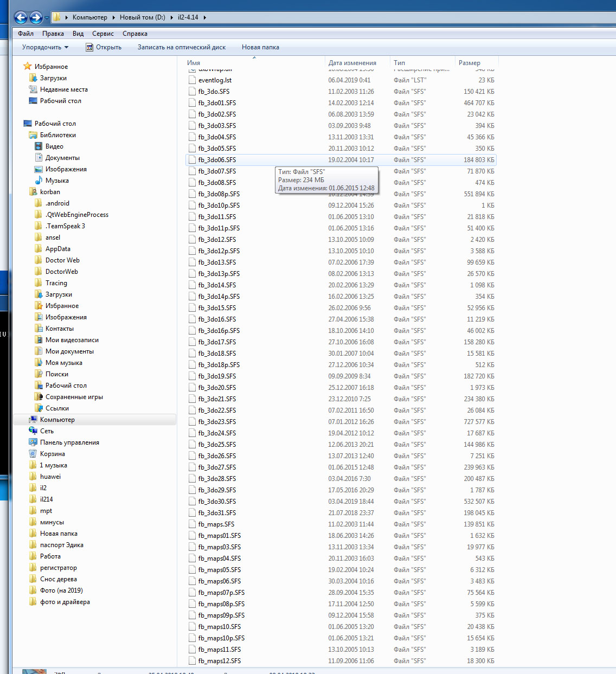Viewport: 616px width, 674px height.
Task: Click the fb_3do06.SFS file icon
Action: pyautogui.click(x=192, y=160)
